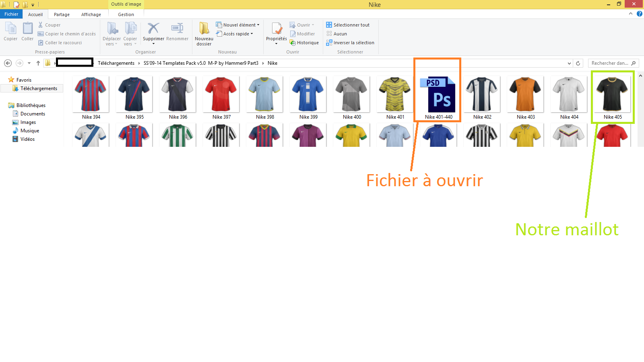
Task: Open Favoris in the navigation pane
Action: [x=20, y=80]
